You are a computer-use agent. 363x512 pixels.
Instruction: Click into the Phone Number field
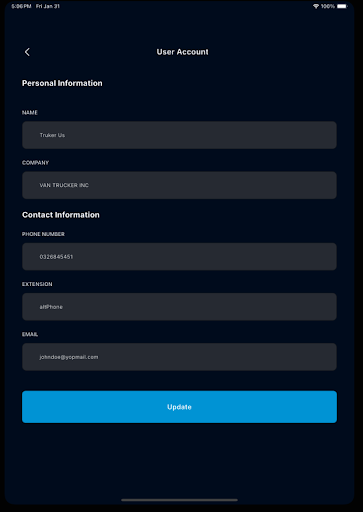tap(179, 257)
